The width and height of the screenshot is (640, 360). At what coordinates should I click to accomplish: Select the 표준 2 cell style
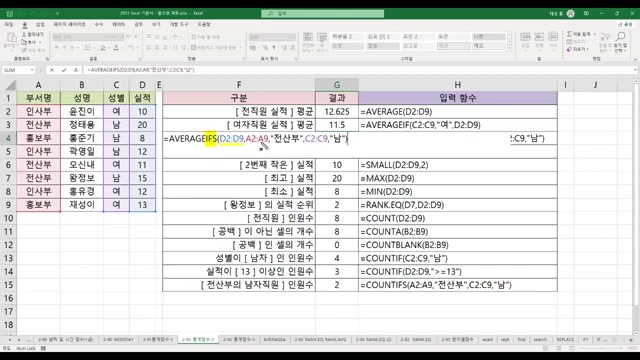(x=418, y=37)
